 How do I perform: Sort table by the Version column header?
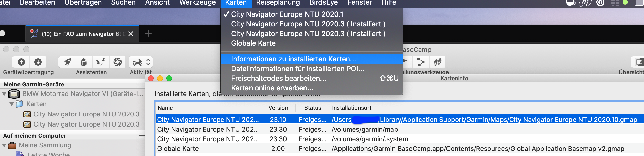(278, 108)
